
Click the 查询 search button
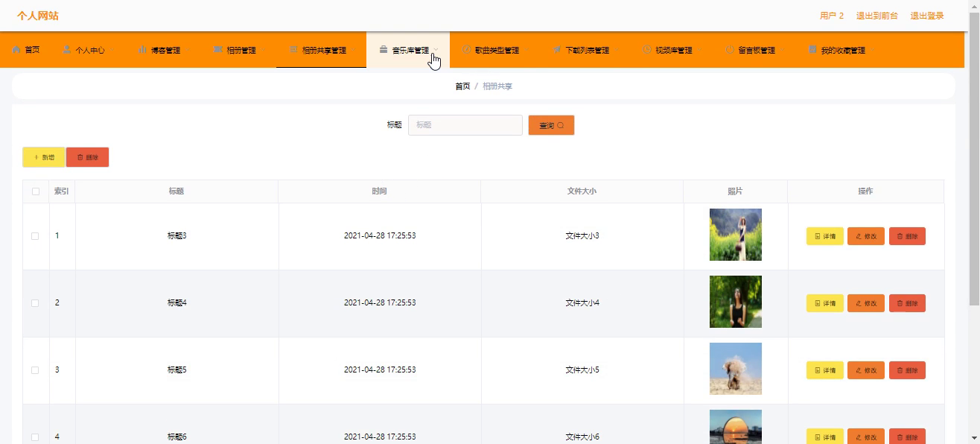pyautogui.click(x=551, y=125)
